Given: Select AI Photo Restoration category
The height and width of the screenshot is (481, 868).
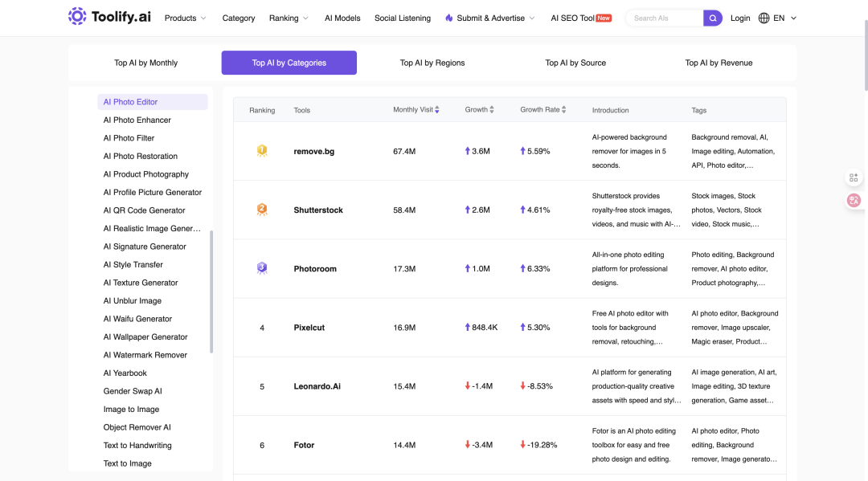Looking at the screenshot, I should pos(140,156).
